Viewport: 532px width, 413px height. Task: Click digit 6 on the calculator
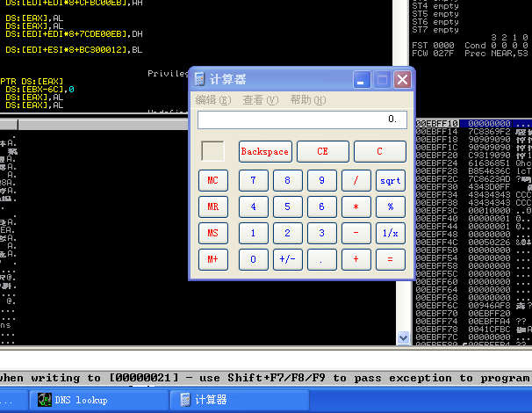[322, 206]
